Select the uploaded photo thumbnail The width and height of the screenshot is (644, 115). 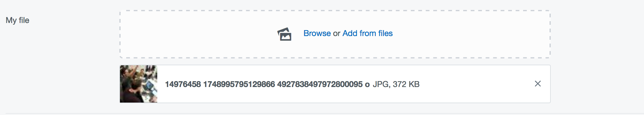(x=139, y=84)
